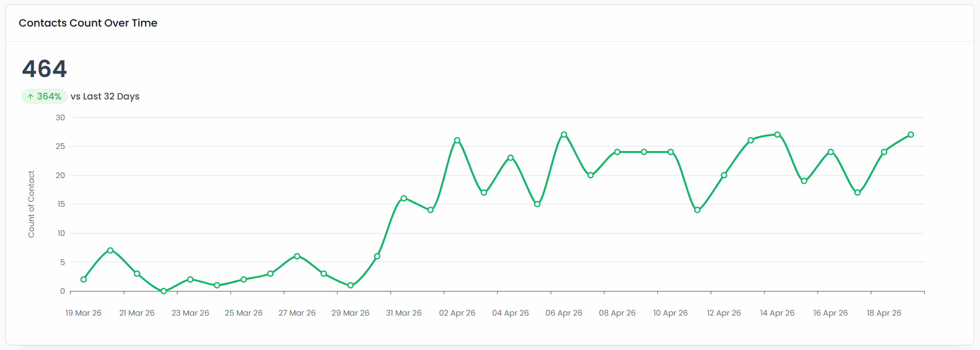The height and width of the screenshot is (350, 980).
Task: Click the Contacts Count Over Time title
Action: coord(88,23)
